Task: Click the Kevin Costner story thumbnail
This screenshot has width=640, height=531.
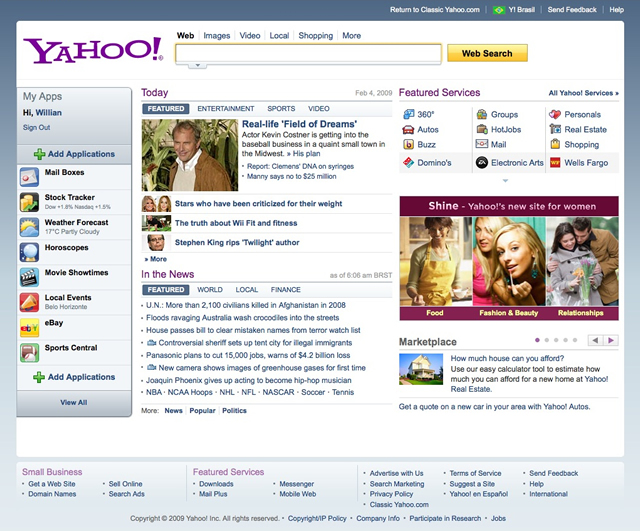Action: coord(190,155)
